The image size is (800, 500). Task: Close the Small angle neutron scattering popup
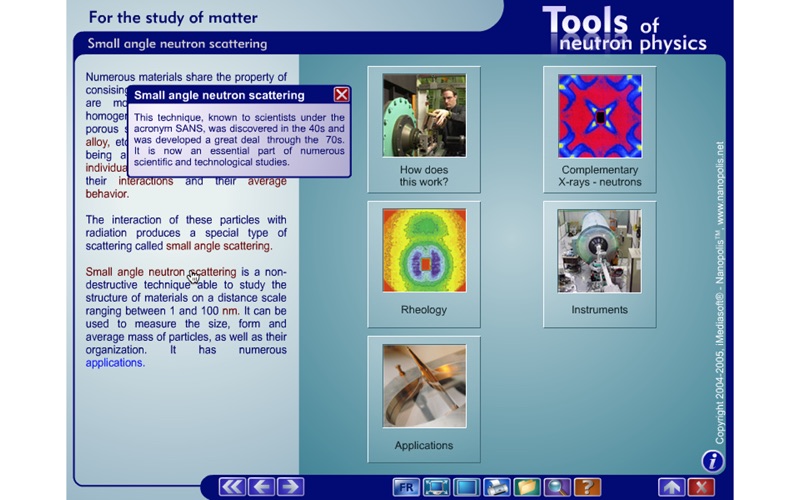pyautogui.click(x=341, y=94)
